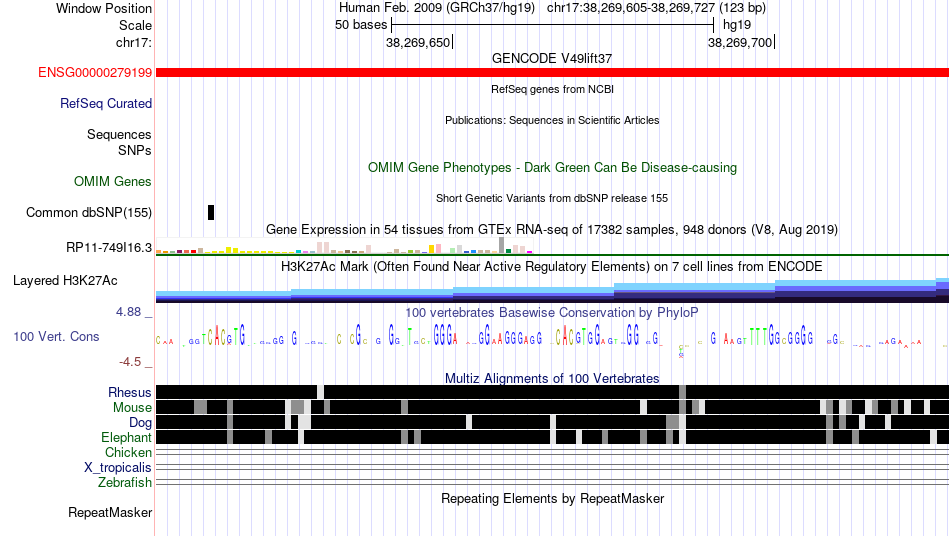This screenshot has width=950, height=536.
Task: Click the hg19 assembly label on scale
Action: [x=737, y=25]
